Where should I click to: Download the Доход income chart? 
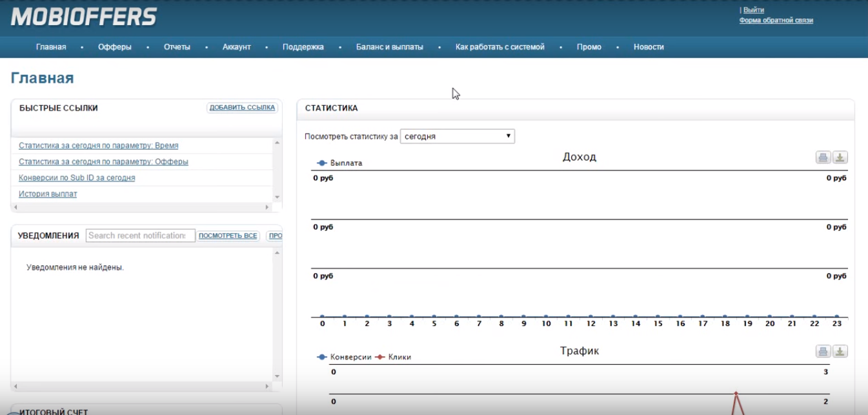tap(840, 157)
